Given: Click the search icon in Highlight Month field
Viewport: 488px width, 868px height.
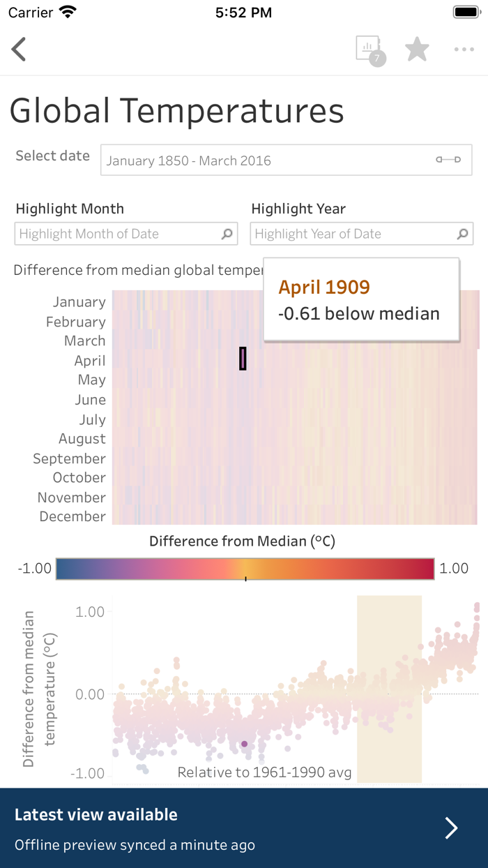Looking at the screenshot, I should (226, 234).
